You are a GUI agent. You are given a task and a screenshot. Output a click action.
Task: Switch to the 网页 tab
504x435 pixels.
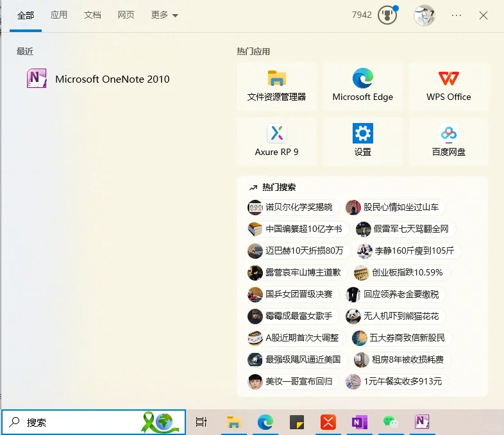(x=126, y=15)
